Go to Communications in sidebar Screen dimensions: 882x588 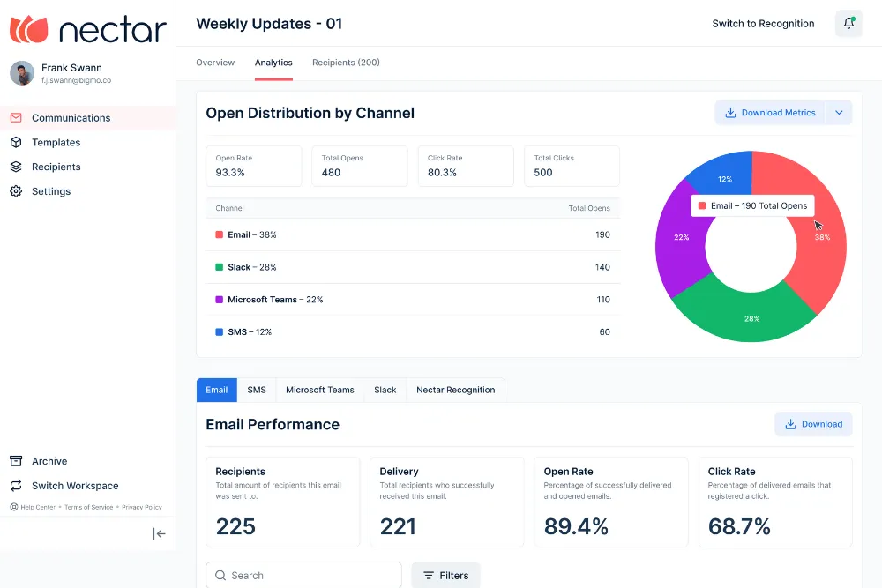(87, 117)
